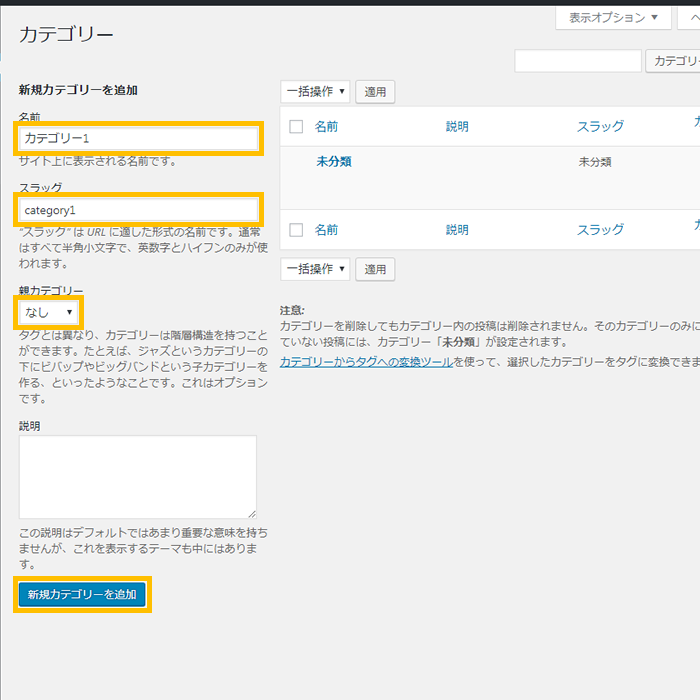Sort by 説明 in the table header
Screen dimensions: 700x700
click(x=457, y=126)
